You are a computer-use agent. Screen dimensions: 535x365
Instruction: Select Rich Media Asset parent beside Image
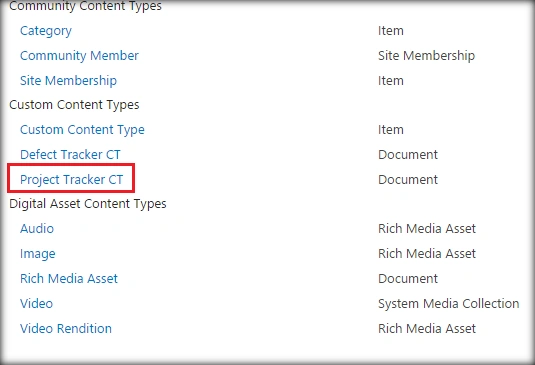pyautogui.click(x=427, y=253)
